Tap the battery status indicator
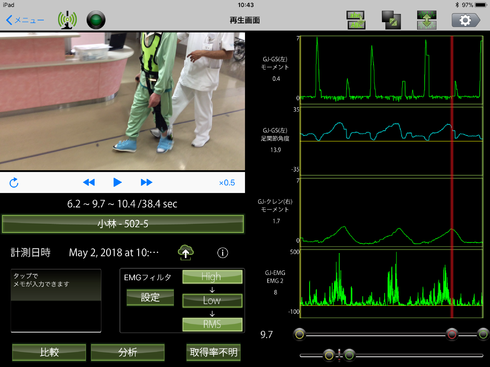The image size is (490, 367). click(x=481, y=5)
